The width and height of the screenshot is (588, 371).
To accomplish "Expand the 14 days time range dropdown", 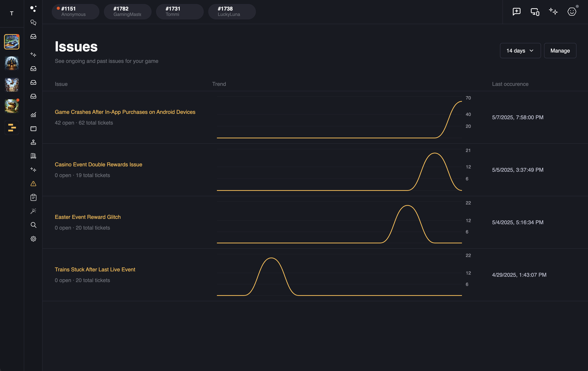I will coord(520,50).
